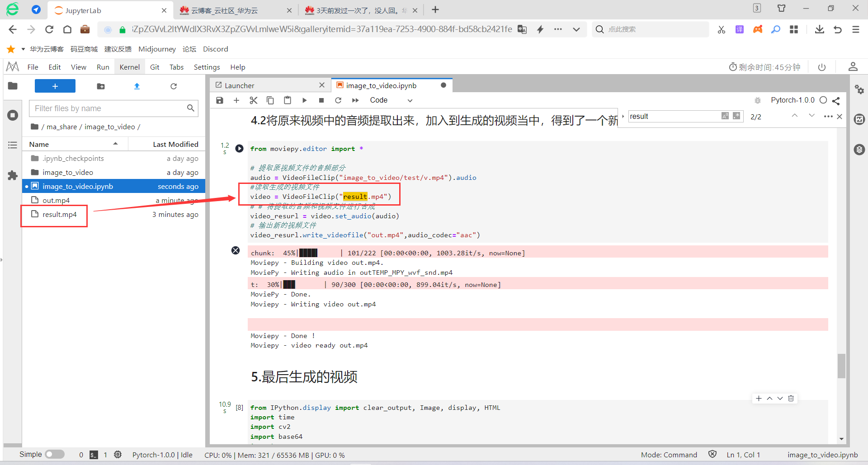The image size is (868, 465).
Task: Open the Git menu
Action: click(x=155, y=67)
